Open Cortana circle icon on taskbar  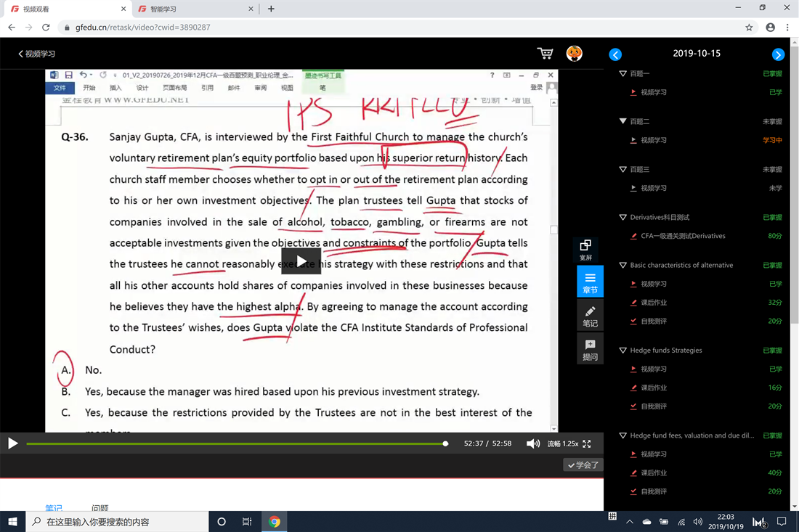(221, 522)
